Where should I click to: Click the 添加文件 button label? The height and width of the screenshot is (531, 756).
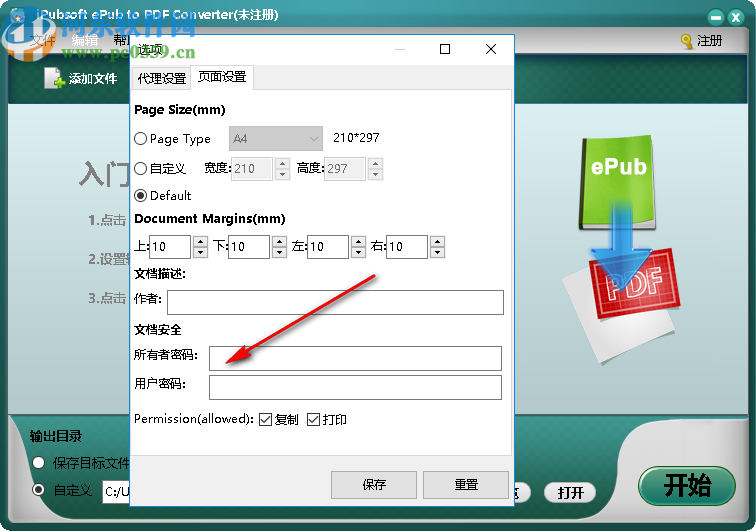pyautogui.click(x=93, y=79)
